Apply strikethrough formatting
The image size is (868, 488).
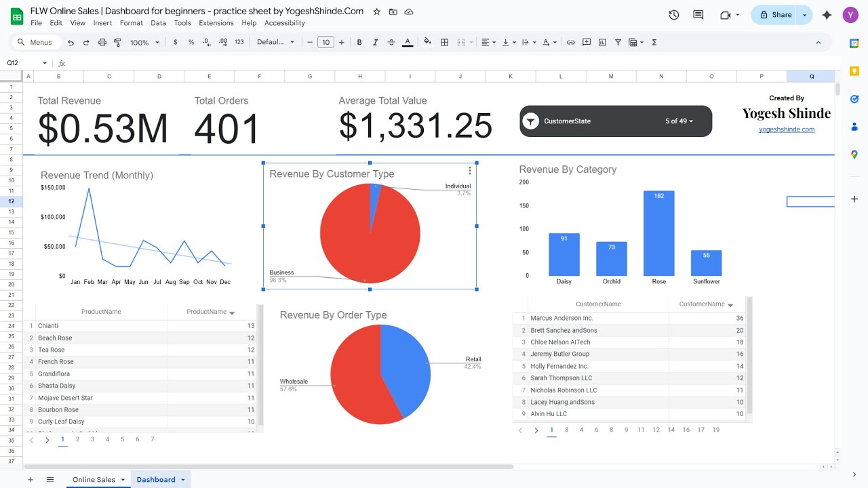[391, 42]
